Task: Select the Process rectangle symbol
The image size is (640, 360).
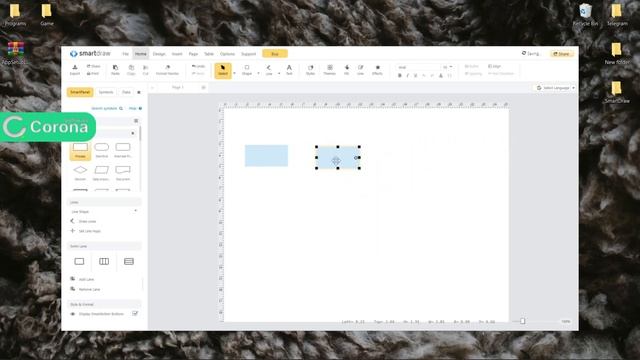Action: coord(80,151)
